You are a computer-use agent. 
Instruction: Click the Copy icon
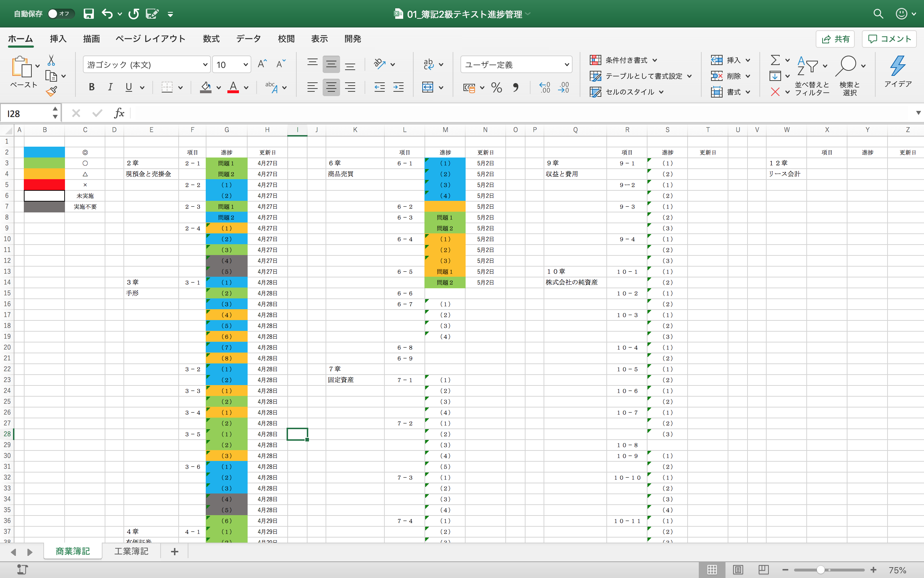point(51,76)
